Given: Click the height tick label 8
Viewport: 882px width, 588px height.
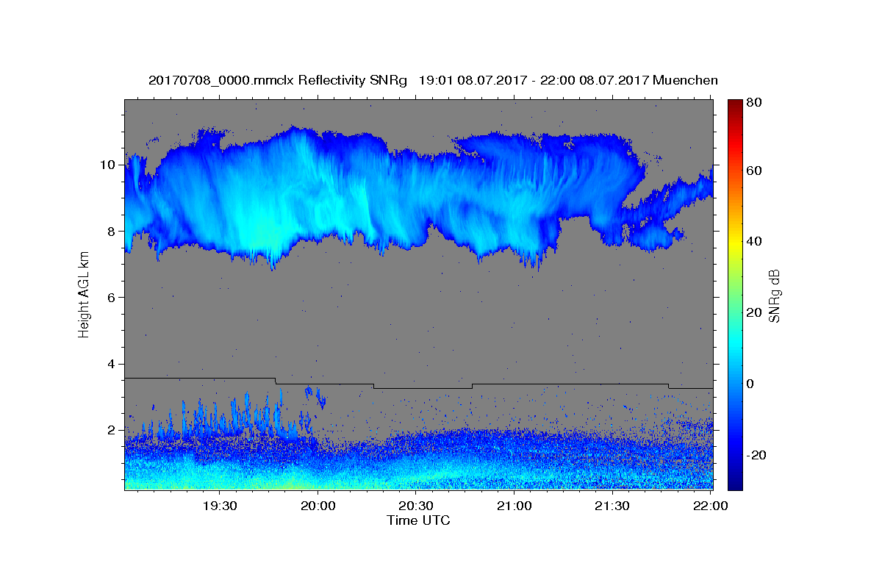Looking at the screenshot, I should [x=112, y=231].
